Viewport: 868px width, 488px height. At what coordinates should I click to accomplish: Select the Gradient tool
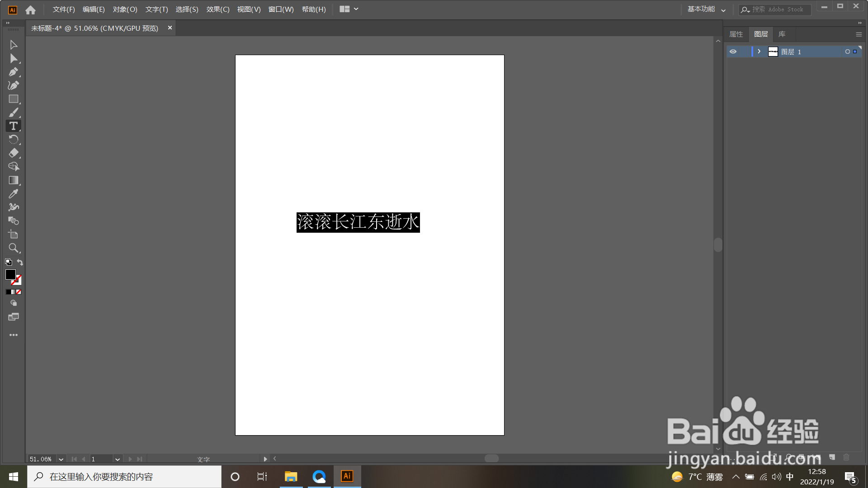pyautogui.click(x=14, y=180)
